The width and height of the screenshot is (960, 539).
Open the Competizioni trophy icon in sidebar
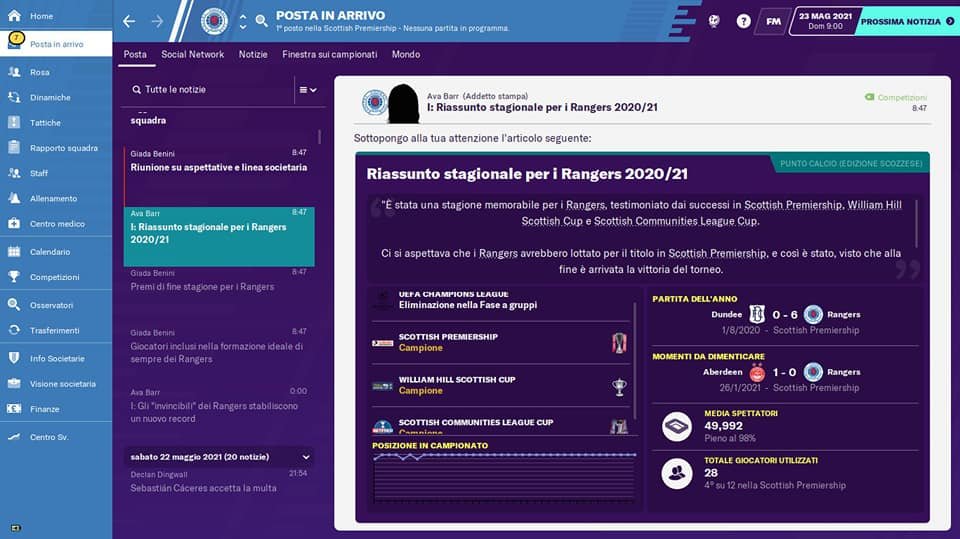pyautogui.click(x=14, y=276)
